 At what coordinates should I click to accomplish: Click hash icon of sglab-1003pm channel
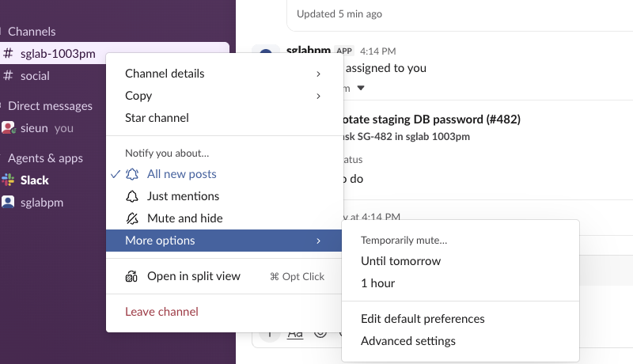(8, 53)
